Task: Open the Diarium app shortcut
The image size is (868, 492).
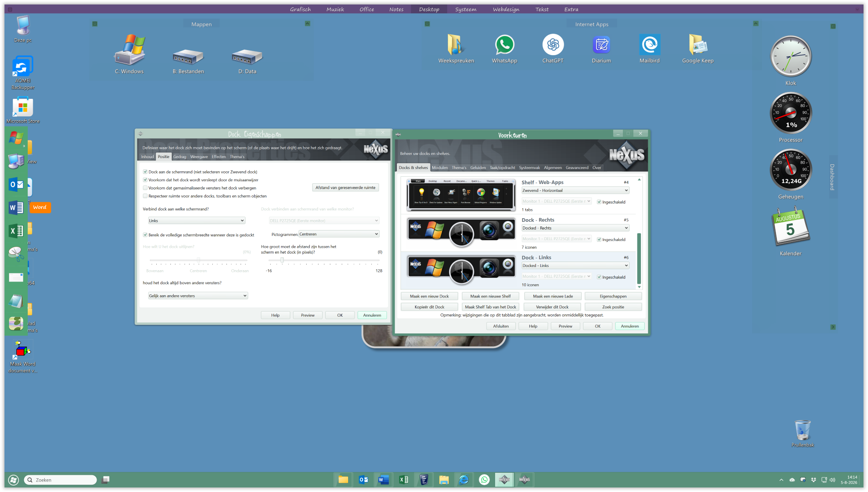Action: (x=601, y=49)
